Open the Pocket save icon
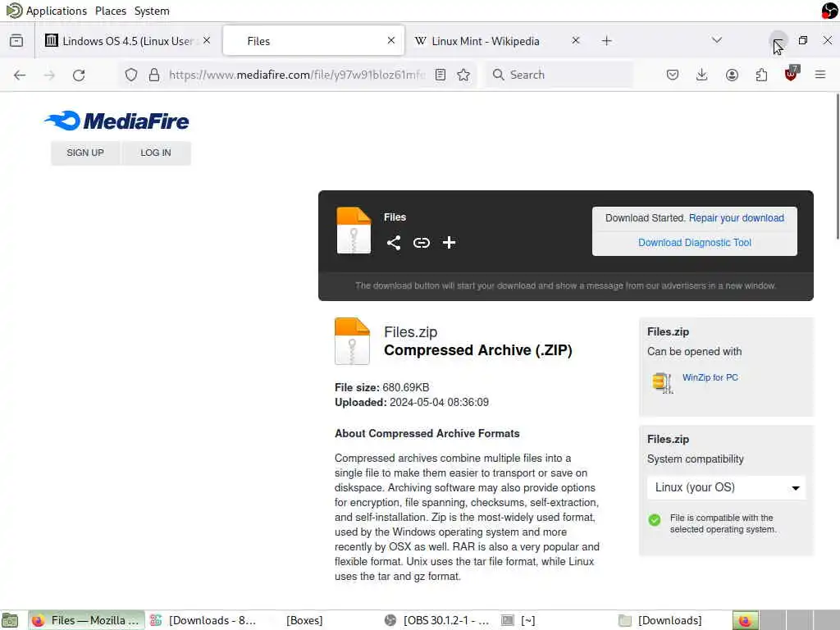This screenshot has height=630, width=840. pos(673,75)
